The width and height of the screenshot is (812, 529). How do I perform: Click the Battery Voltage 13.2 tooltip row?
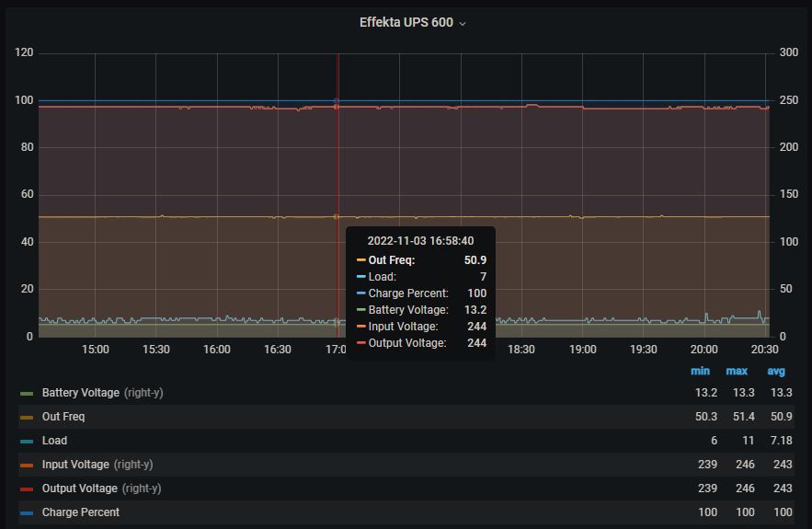(x=421, y=310)
